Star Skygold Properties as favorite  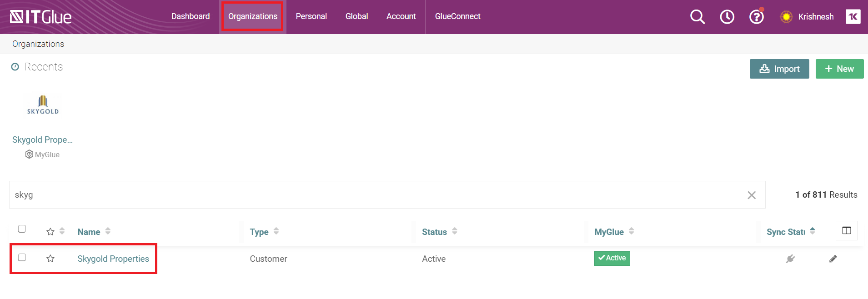pyautogui.click(x=50, y=259)
